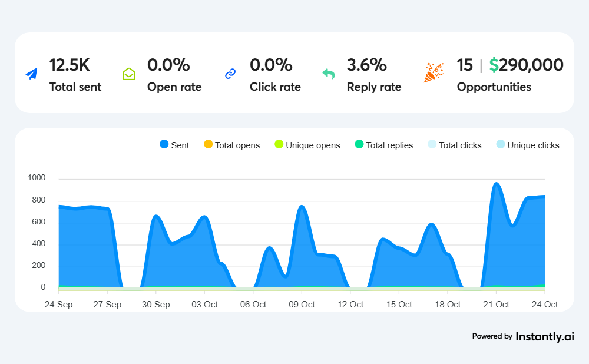Click the 3.6% Reply rate statistic
Screen dimensions: 589x364
(367, 65)
